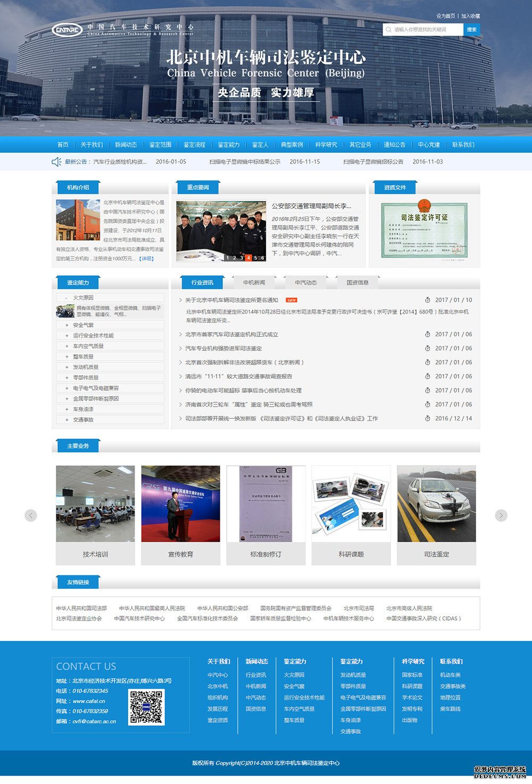The image size is (532, 784).
Task: Expand the 安全气囊 accordion item
Action: 110,325
